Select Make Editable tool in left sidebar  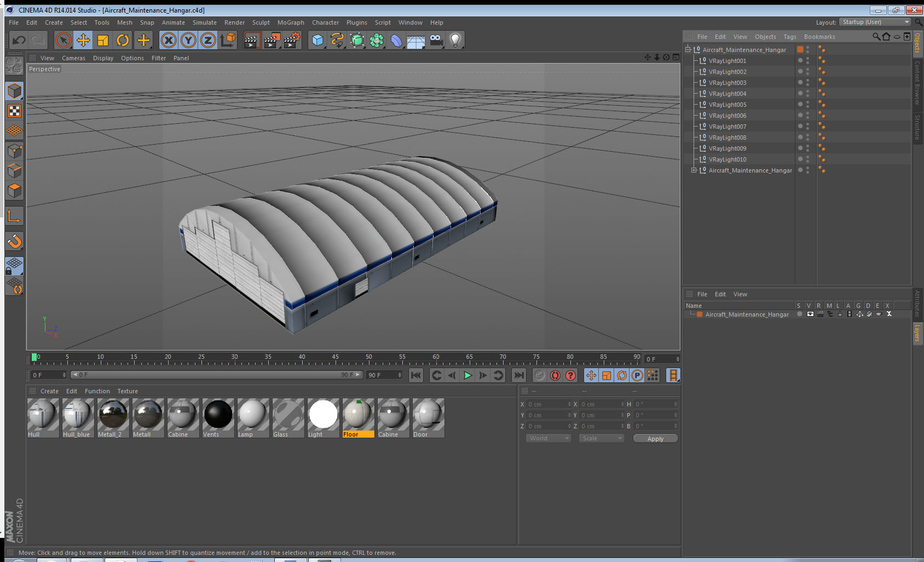pyautogui.click(x=14, y=66)
